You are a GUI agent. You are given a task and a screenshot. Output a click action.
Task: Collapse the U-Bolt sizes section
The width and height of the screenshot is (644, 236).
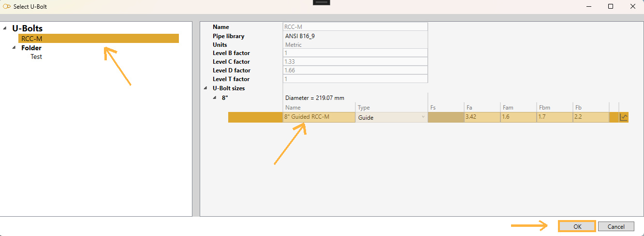coord(206,88)
